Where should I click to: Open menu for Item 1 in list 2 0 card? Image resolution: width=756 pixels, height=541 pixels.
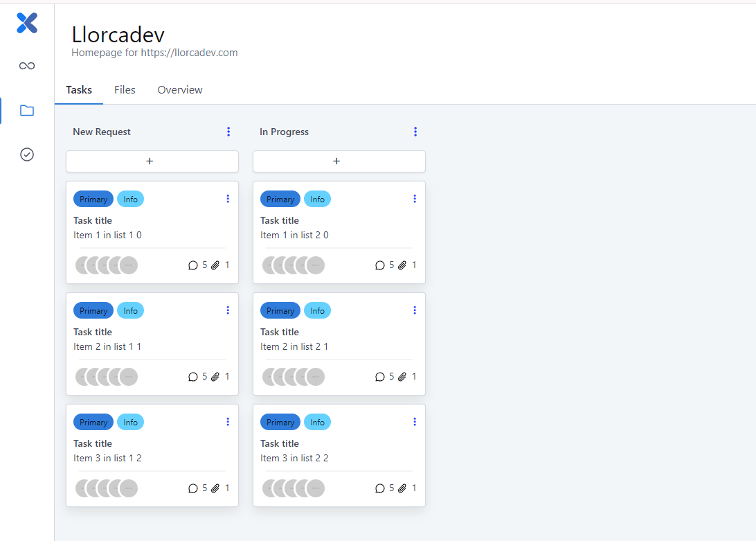click(415, 199)
